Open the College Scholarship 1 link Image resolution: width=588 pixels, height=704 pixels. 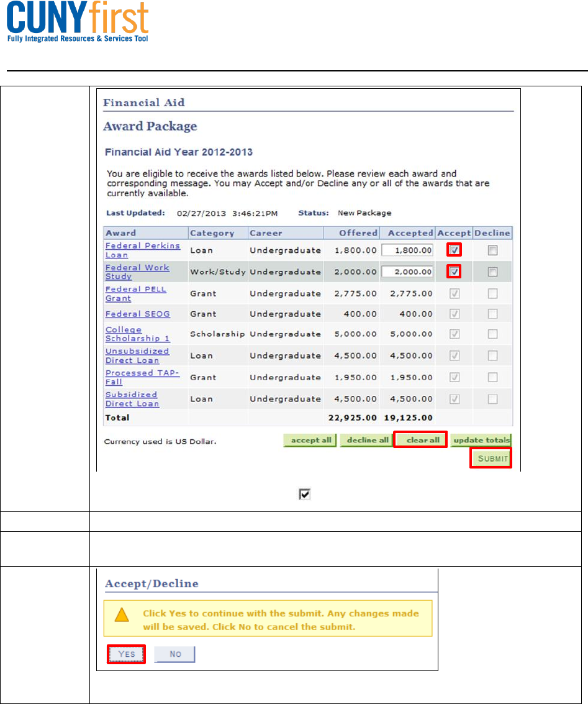(x=137, y=334)
